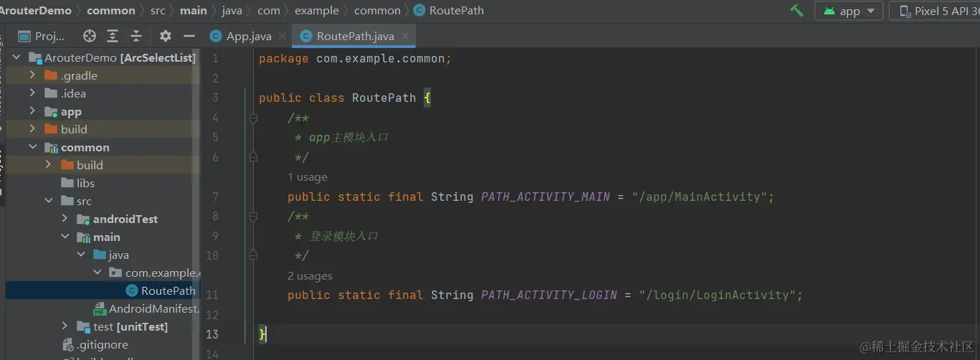Click the '2 usages' hint link

(310, 276)
